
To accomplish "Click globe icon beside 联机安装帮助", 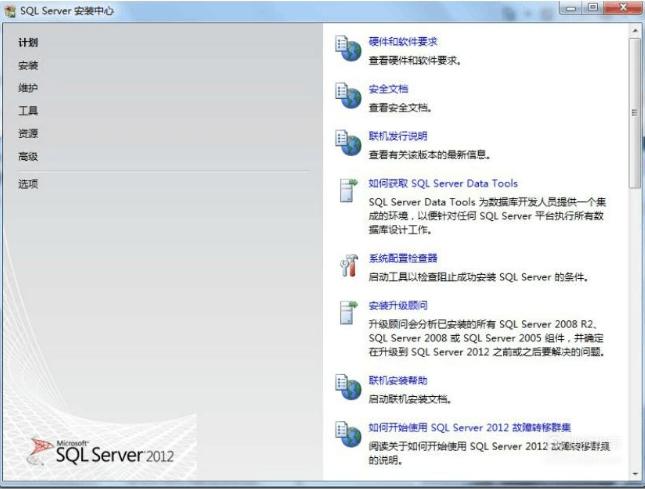I will [348, 387].
